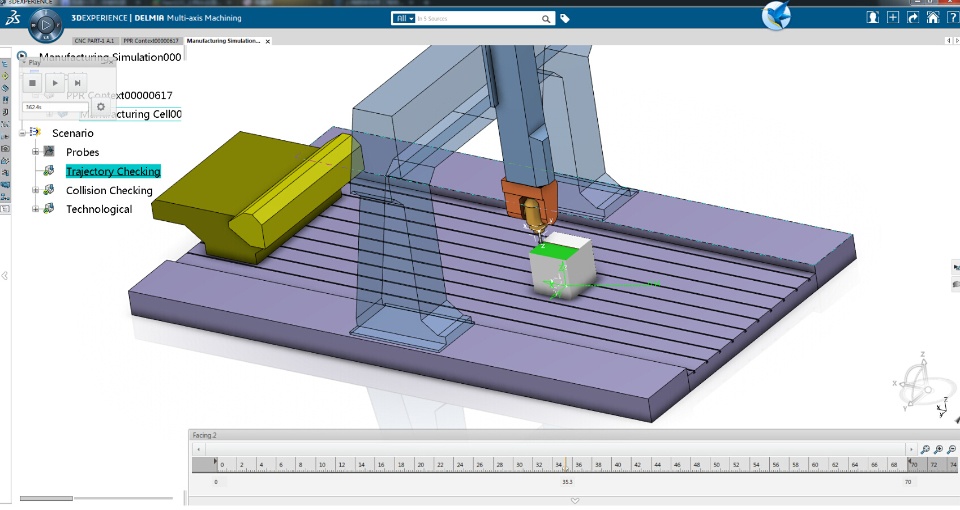This screenshot has height=510, width=960.
Task: Expand the Technological node
Action: 36,209
